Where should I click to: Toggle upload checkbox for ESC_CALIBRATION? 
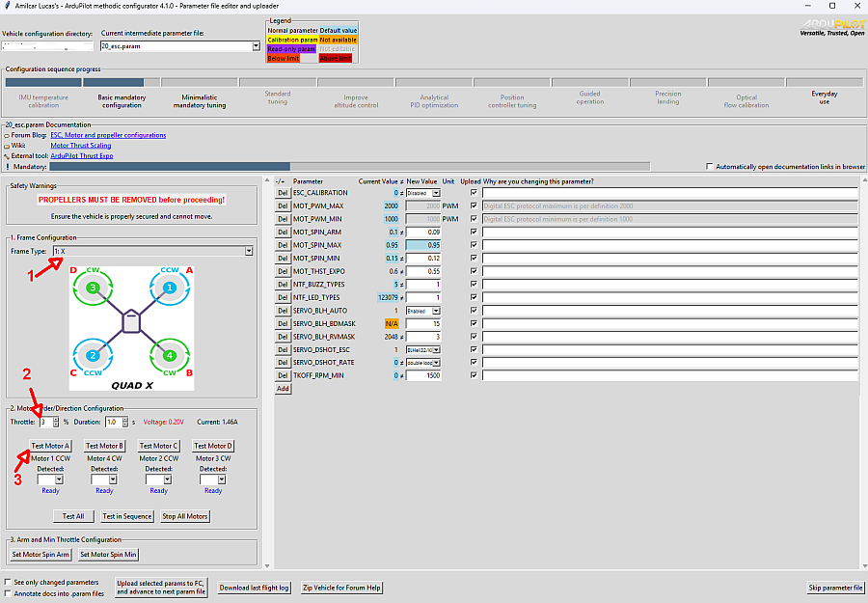pyautogui.click(x=474, y=193)
